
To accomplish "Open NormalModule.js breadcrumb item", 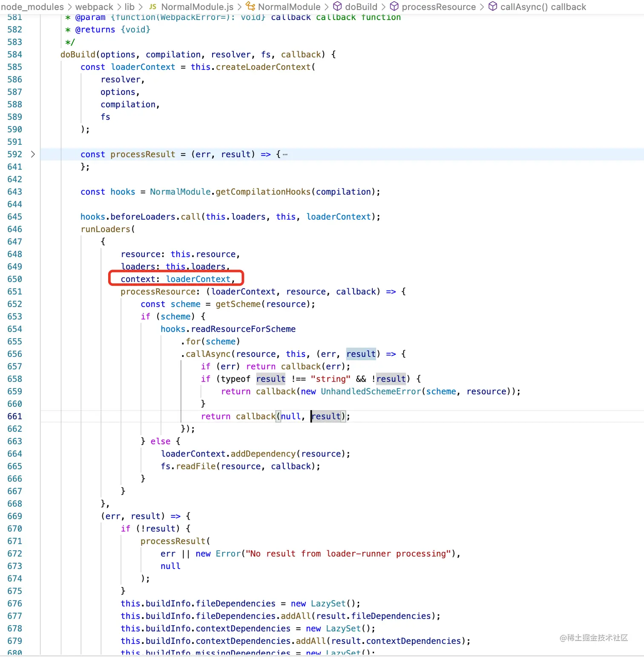I will pos(197,7).
